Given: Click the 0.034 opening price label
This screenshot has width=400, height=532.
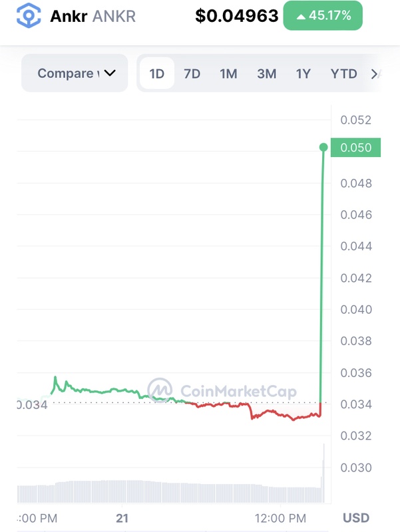Looking at the screenshot, I should click(32, 404).
